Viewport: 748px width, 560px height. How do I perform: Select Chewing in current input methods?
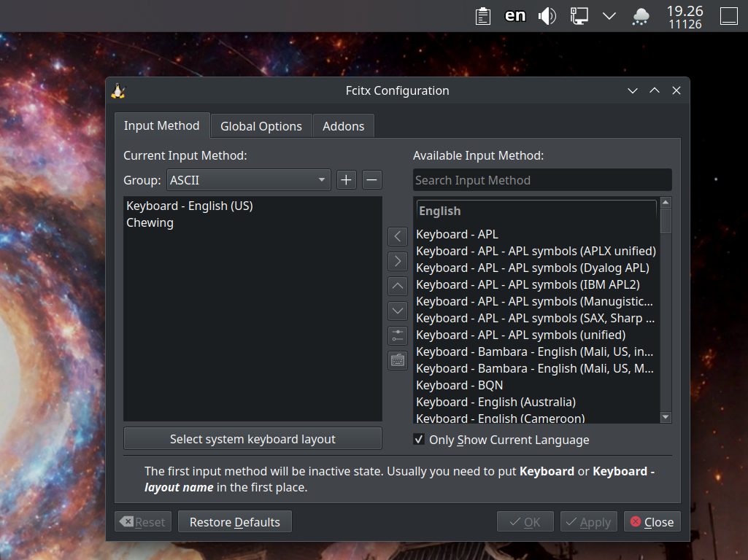(x=150, y=223)
